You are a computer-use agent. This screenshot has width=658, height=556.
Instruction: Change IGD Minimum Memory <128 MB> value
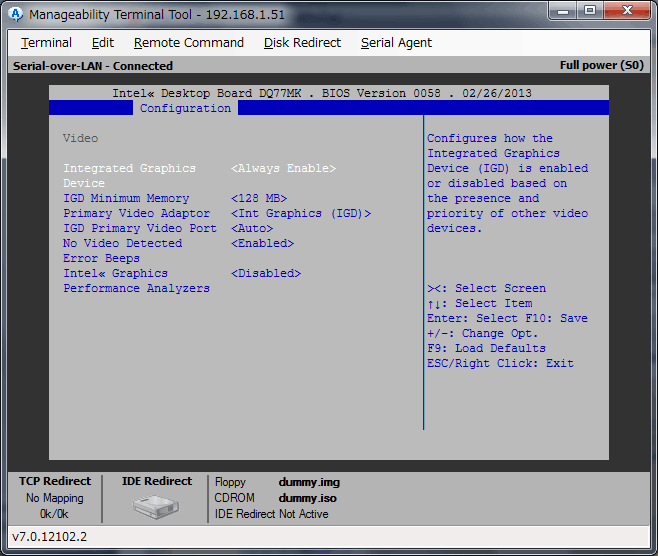[x=259, y=198]
